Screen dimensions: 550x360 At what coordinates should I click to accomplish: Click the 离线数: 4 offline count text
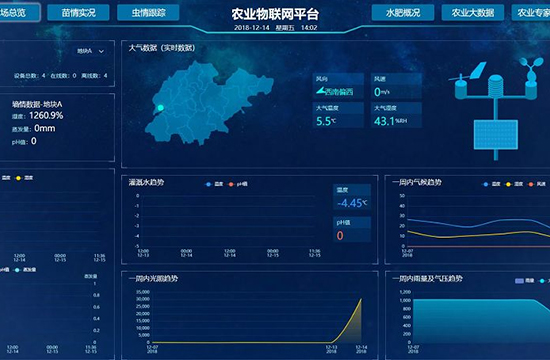click(94, 75)
